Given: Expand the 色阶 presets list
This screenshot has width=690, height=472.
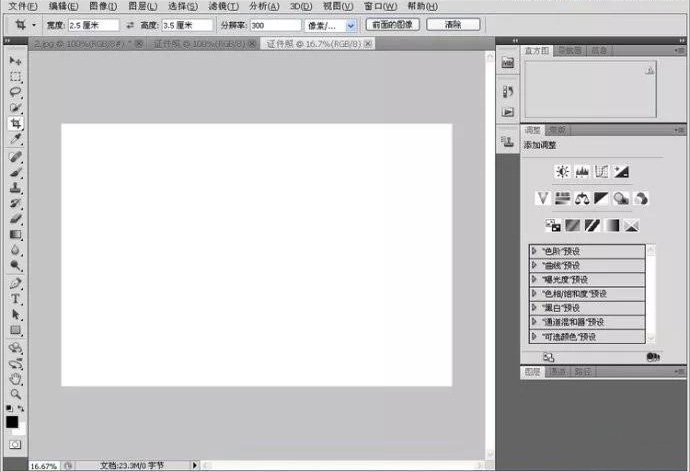Looking at the screenshot, I should tap(534, 251).
